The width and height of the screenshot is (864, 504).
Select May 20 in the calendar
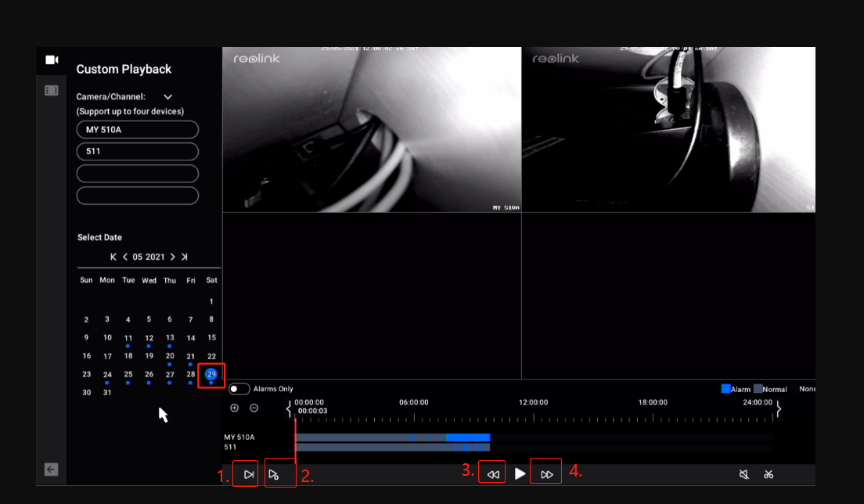[170, 356]
